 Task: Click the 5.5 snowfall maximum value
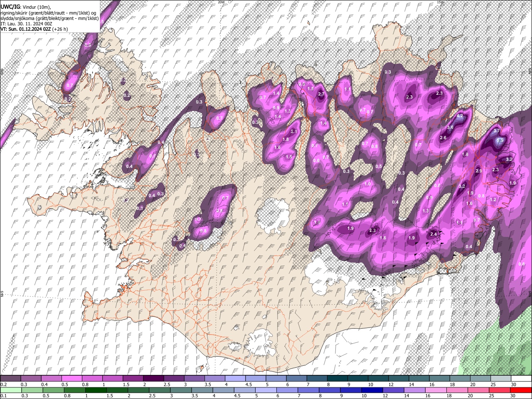500,140
